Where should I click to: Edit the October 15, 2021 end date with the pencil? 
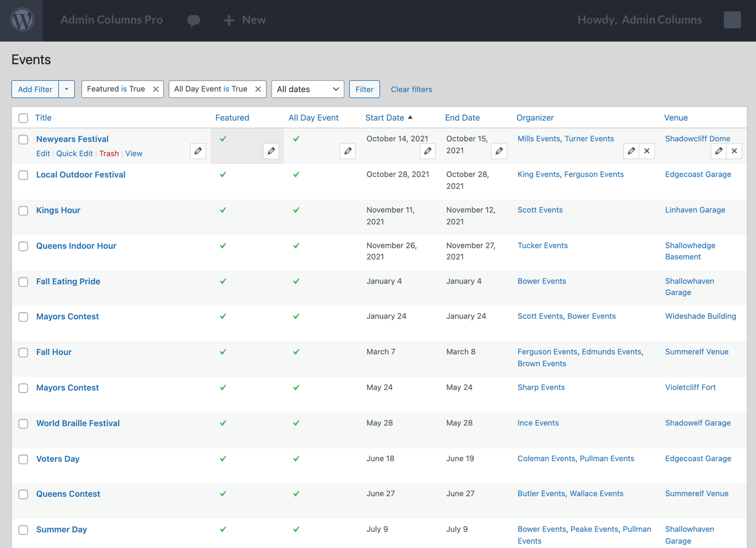pyautogui.click(x=499, y=151)
